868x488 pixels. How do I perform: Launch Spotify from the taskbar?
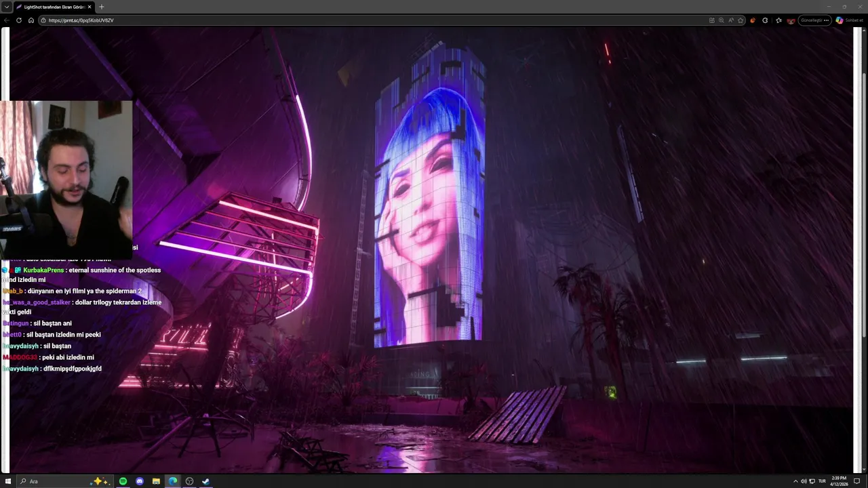(x=123, y=481)
